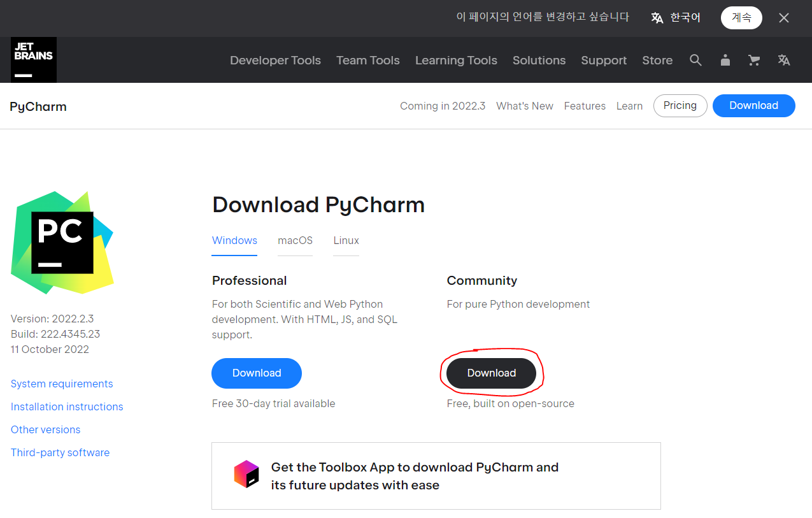Select 한국어 language option
Viewport: 812px width, 518px height.
click(x=685, y=18)
